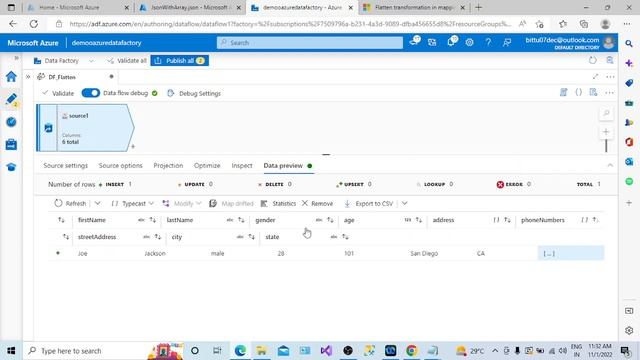Open the DF_Flatten tab ellipsis menu
Image resolution: width=640 pixels, height=360 pixels.
610,77
